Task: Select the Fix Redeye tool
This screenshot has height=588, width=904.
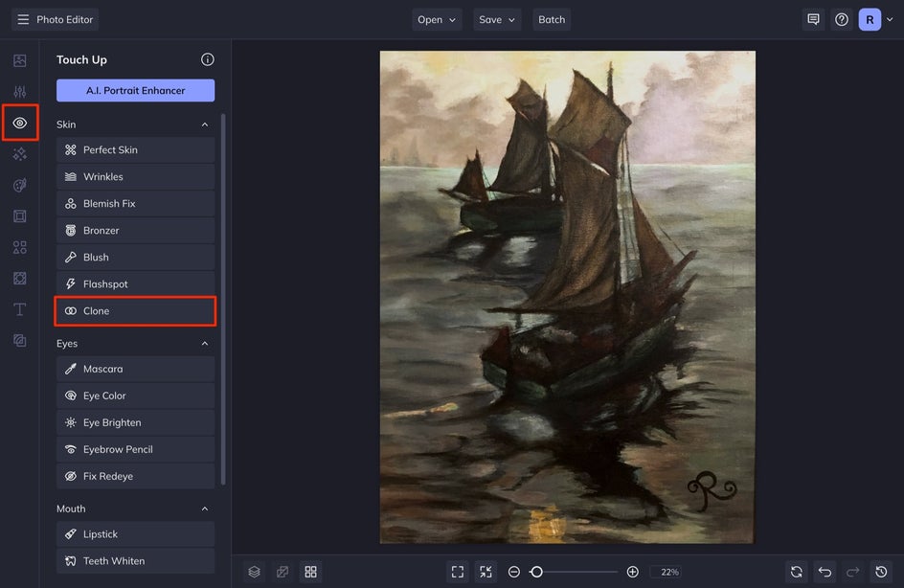Action: (135, 476)
